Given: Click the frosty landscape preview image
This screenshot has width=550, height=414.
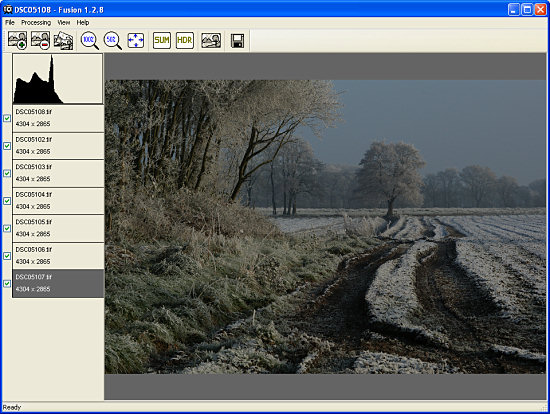Looking at the screenshot, I should [x=325, y=227].
